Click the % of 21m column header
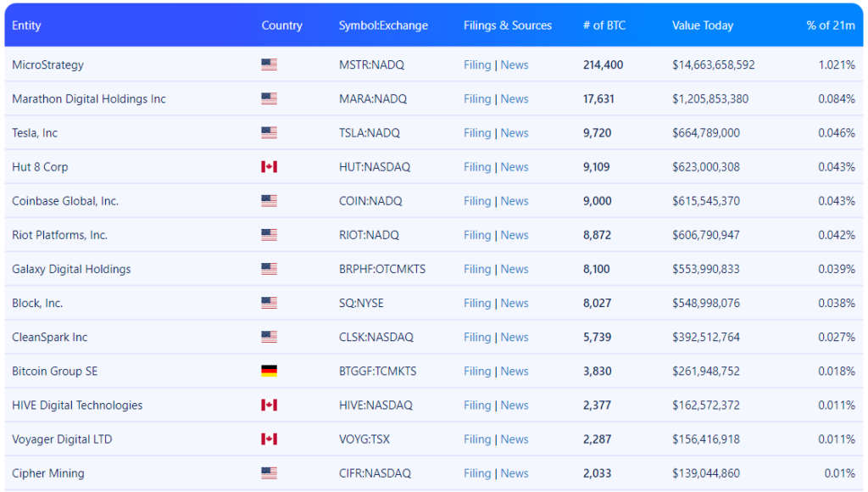The height and width of the screenshot is (492, 868). (x=831, y=25)
